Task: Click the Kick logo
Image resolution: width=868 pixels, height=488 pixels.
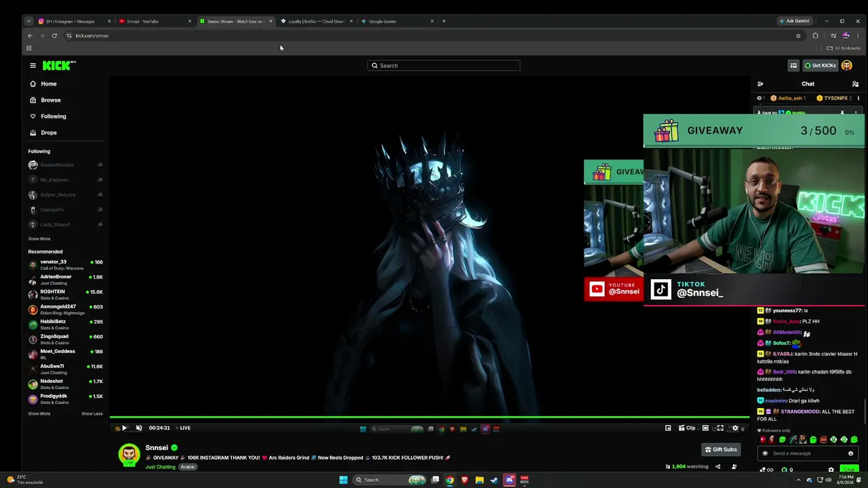Action: click(x=59, y=66)
